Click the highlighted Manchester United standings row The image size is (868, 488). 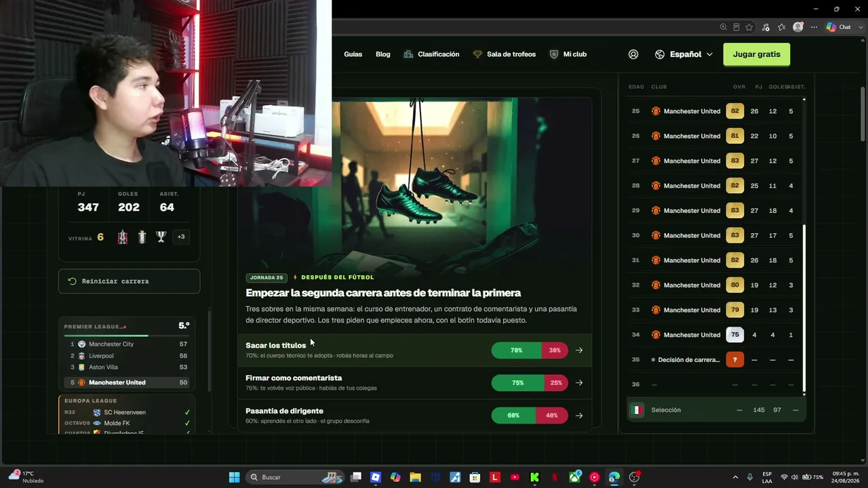tap(127, 382)
